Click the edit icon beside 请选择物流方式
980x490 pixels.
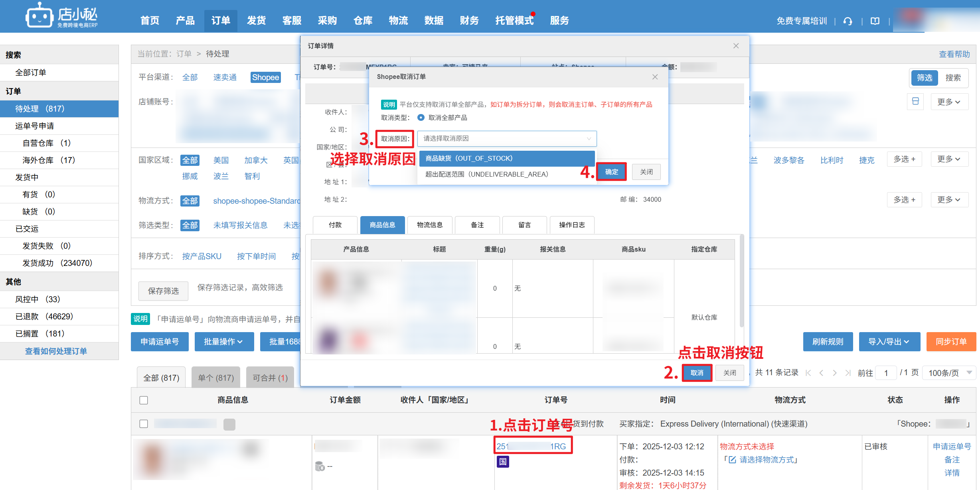point(732,460)
